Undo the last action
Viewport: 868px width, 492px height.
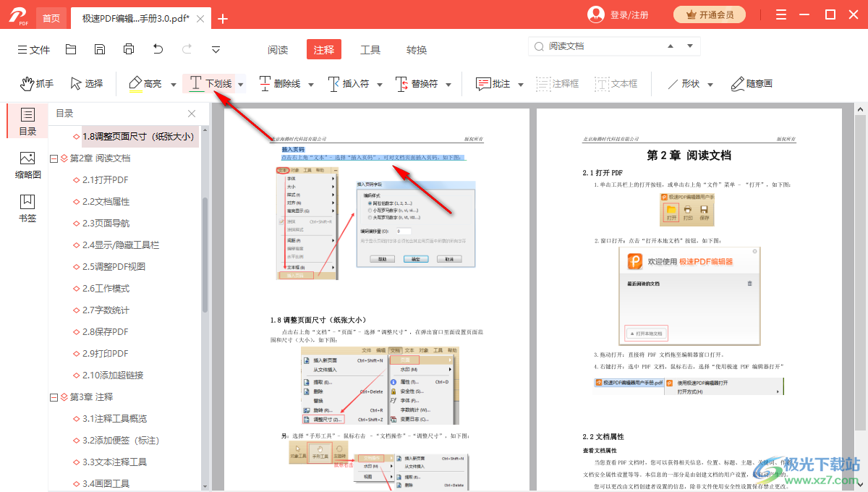pyautogui.click(x=158, y=50)
